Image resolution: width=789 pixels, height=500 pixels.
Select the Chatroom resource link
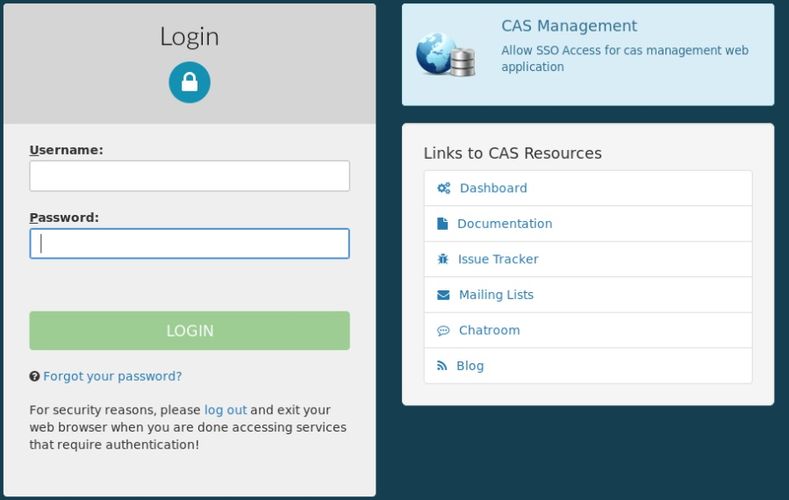click(489, 331)
